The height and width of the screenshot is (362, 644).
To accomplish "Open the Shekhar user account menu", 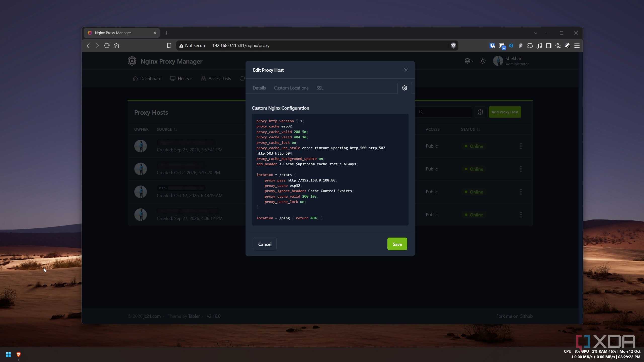I will [511, 61].
